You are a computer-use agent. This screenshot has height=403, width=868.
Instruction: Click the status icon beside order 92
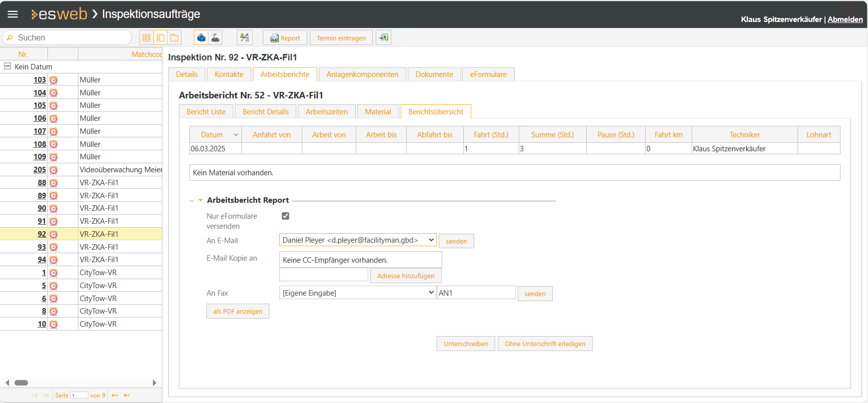pos(53,234)
